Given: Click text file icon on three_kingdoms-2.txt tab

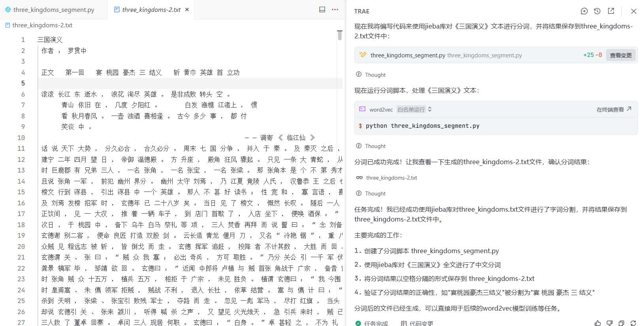Looking at the screenshot, I should [x=117, y=9].
